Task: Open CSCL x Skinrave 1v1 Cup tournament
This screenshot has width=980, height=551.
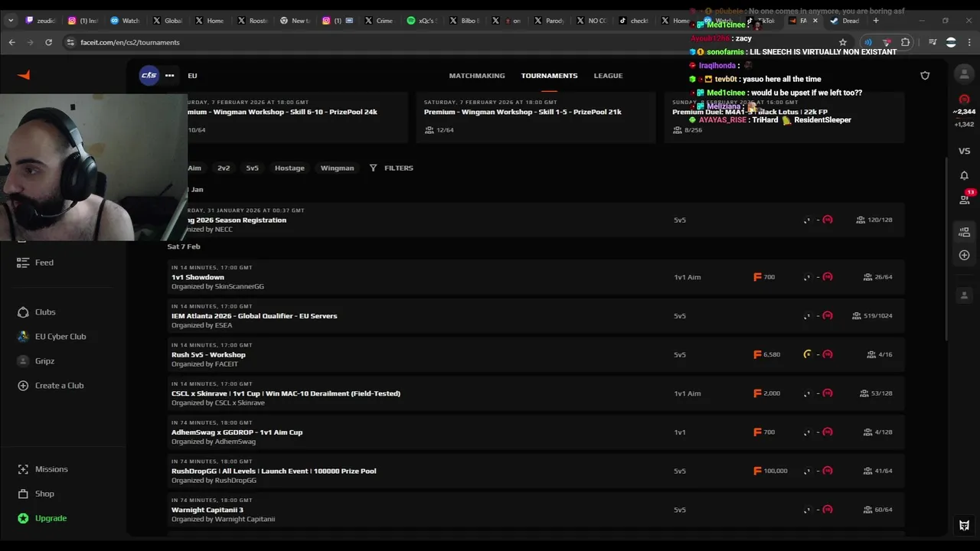Action: point(536,393)
